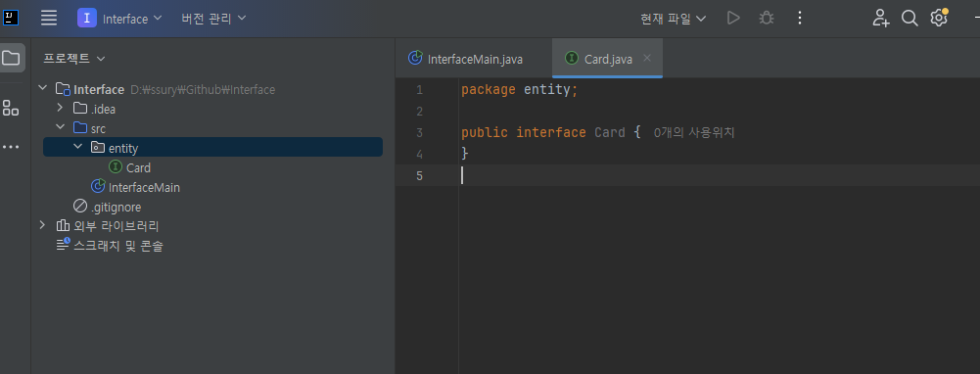This screenshot has height=374, width=980.
Task: Click the interface keyword on line 3
Action: click(550, 132)
